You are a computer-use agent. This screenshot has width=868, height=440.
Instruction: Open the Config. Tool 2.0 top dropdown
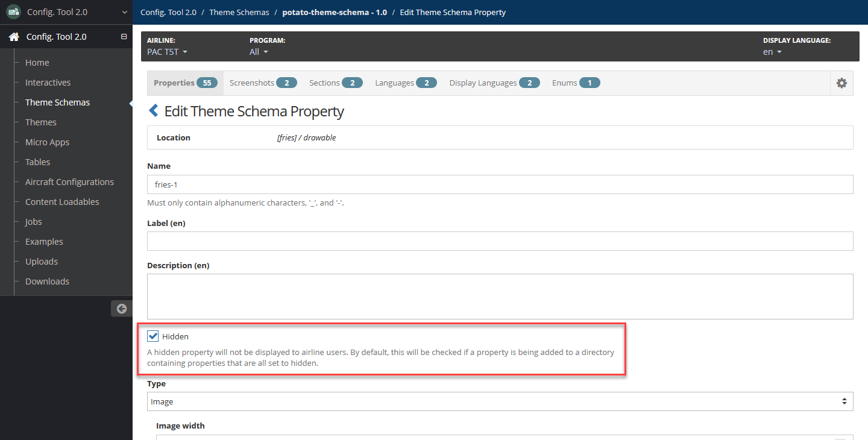(66, 12)
